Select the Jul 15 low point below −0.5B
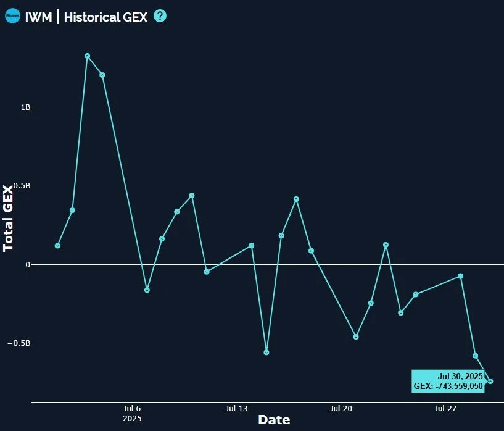The height and width of the screenshot is (431, 504). 266,353
